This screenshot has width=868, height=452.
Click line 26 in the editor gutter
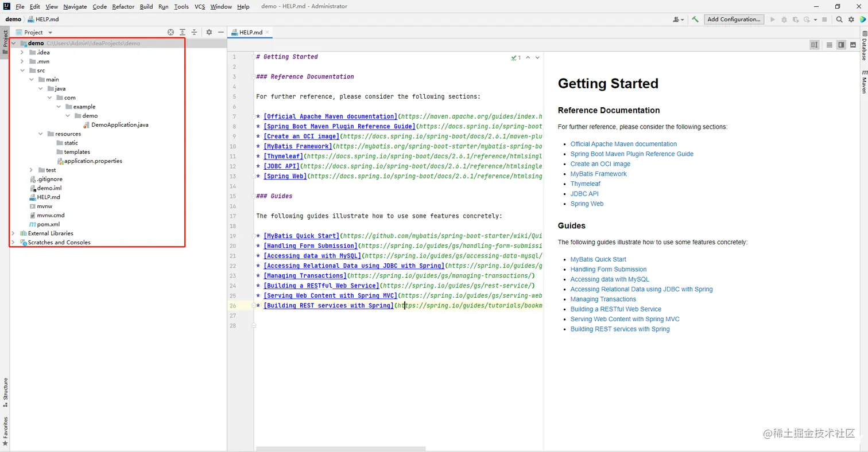[234, 306]
